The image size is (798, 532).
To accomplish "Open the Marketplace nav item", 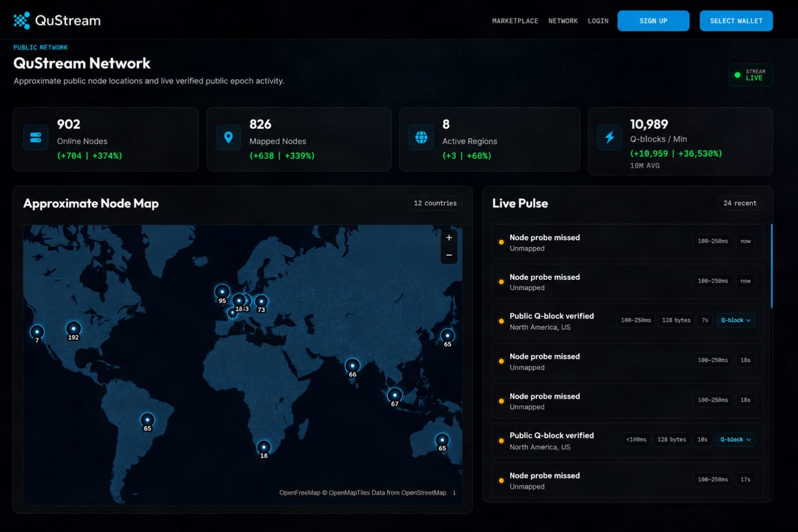I will coord(515,21).
